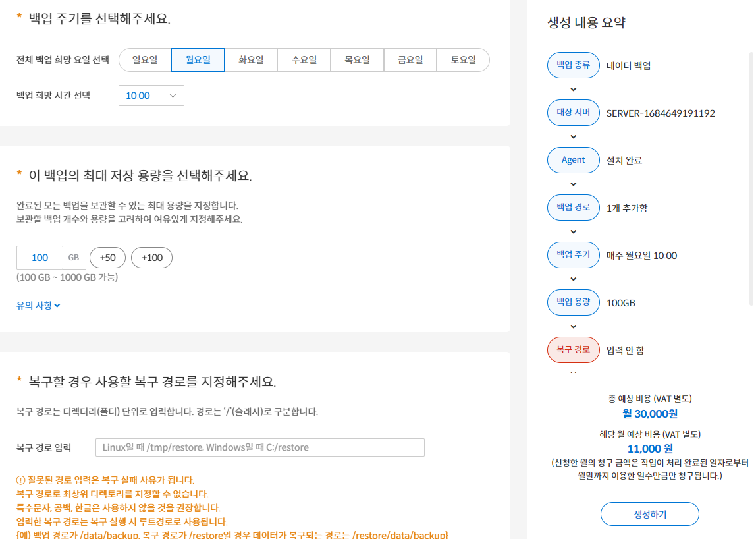The height and width of the screenshot is (539, 756).
Task: Pick 수요일 as the backup weekday
Action: click(304, 60)
